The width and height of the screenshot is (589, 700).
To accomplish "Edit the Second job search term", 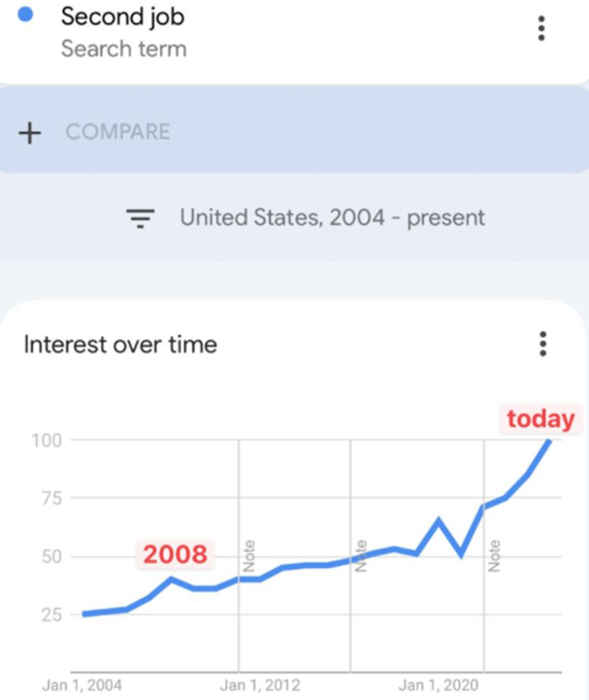I will pos(122,17).
